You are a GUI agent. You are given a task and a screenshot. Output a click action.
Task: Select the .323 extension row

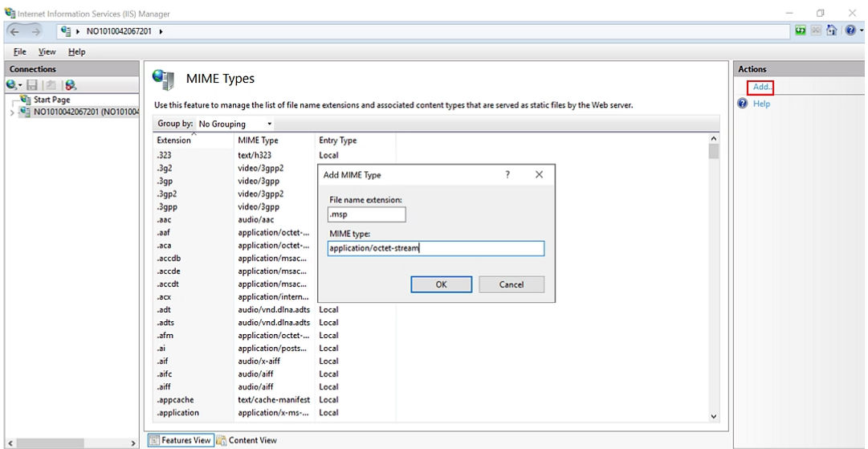click(x=275, y=156)
